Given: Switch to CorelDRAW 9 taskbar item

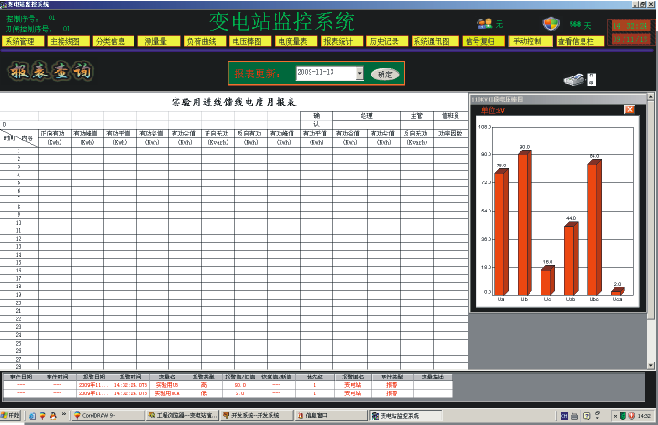Looking at the screenshot, I should coord(104,415).
